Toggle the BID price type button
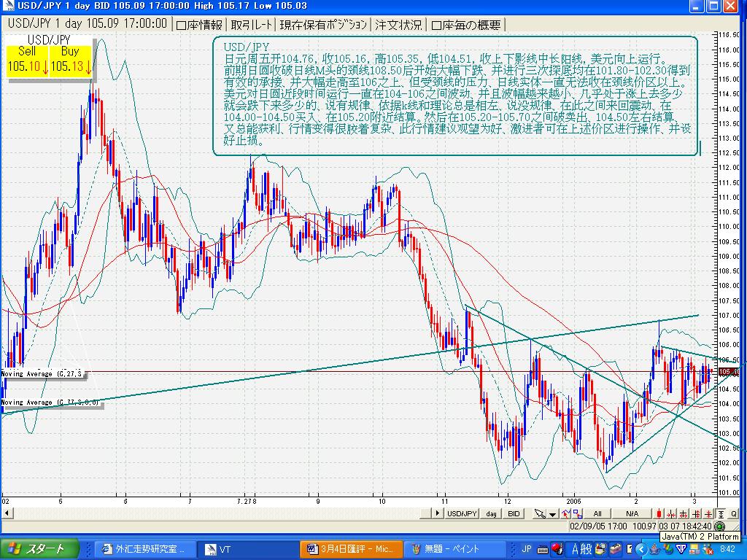This screenshot has height=560, width=747. coord(514,513)
